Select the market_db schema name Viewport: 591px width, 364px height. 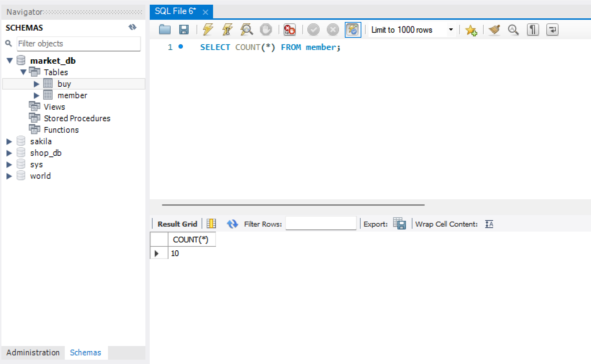[x=53, y=61]
